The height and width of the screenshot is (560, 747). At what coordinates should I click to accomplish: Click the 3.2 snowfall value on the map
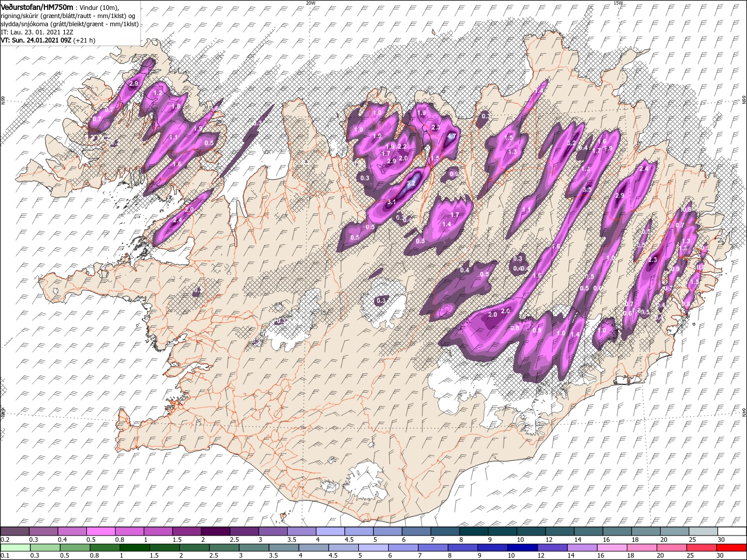[x=571, y=143]
